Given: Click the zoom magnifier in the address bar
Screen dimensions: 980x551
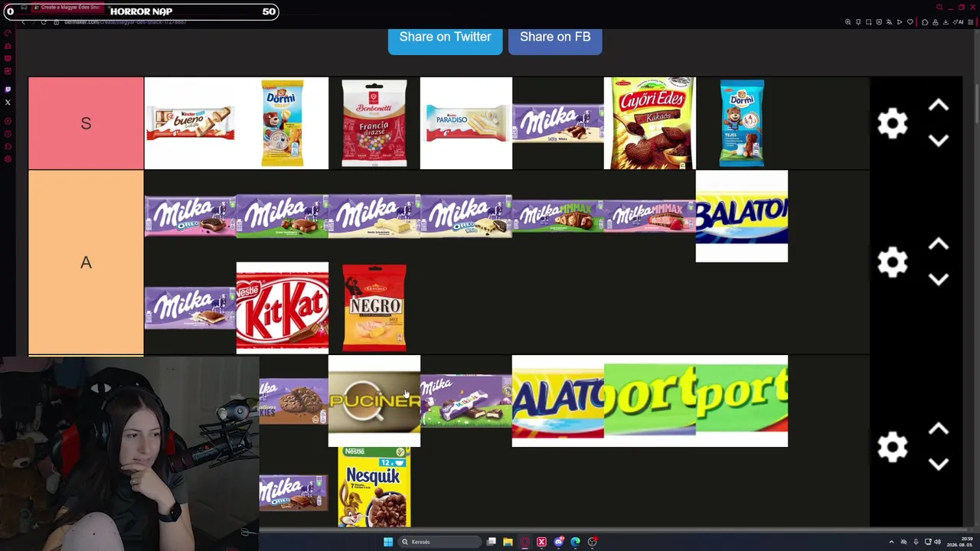Looking at the screenshot, I should [x=848, y=22].
